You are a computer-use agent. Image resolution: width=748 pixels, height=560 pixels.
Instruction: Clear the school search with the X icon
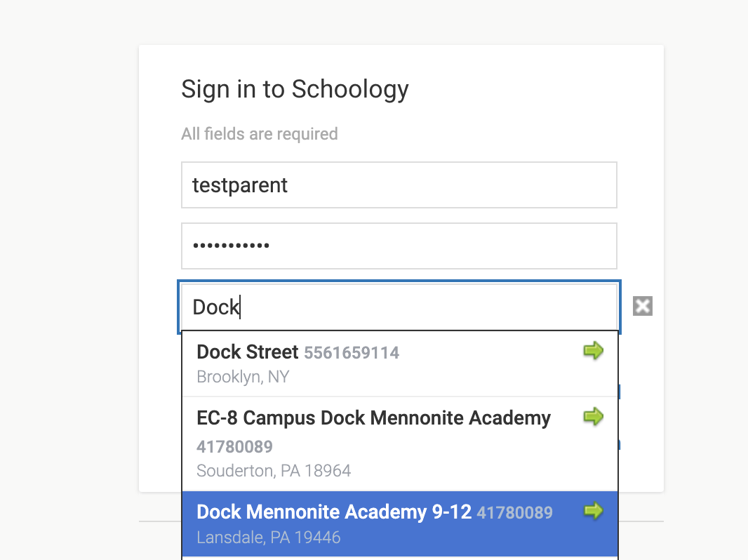[642, 306]
